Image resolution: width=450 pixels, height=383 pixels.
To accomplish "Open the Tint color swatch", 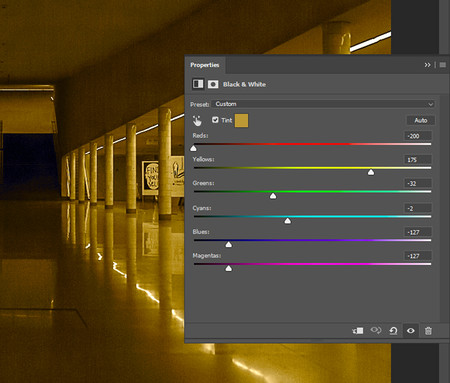I will pyautogui.click(x=241, y=120).
